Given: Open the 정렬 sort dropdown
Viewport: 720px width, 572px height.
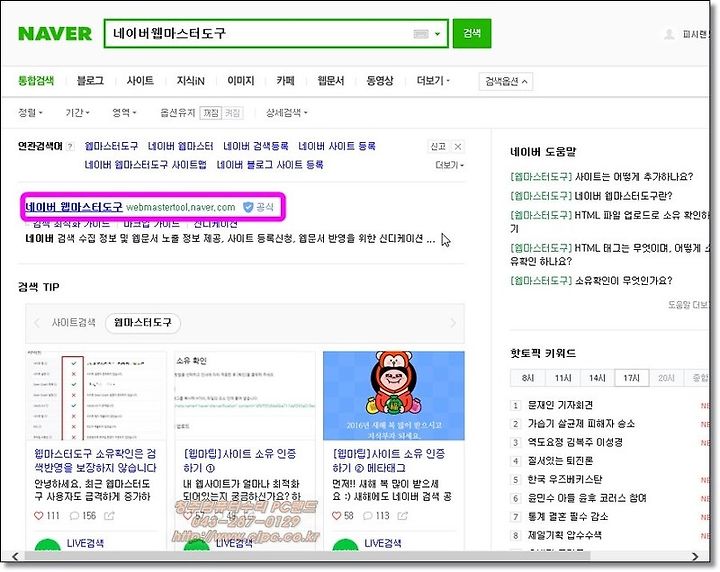Looking at the screenshot, I should tap(30, 112).
